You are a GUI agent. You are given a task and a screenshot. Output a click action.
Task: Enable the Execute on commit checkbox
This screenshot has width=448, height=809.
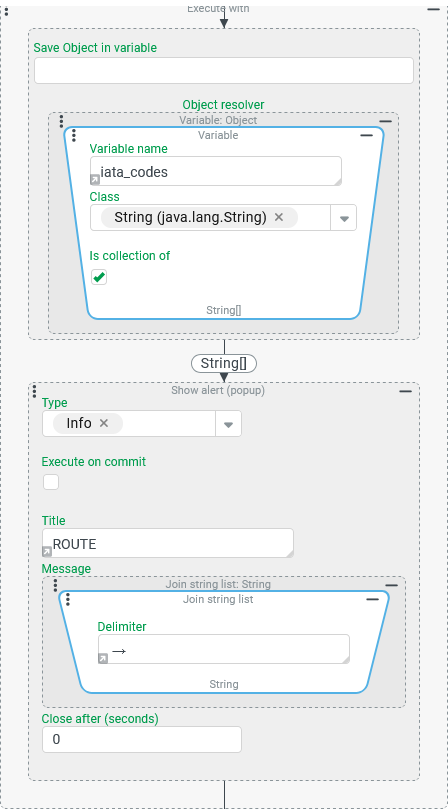pyautogui.click(x=51, y=482)
